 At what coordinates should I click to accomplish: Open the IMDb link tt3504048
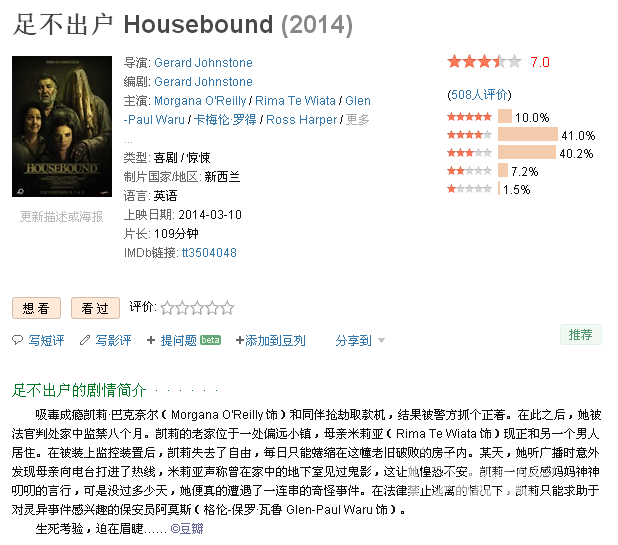point(209,253)
